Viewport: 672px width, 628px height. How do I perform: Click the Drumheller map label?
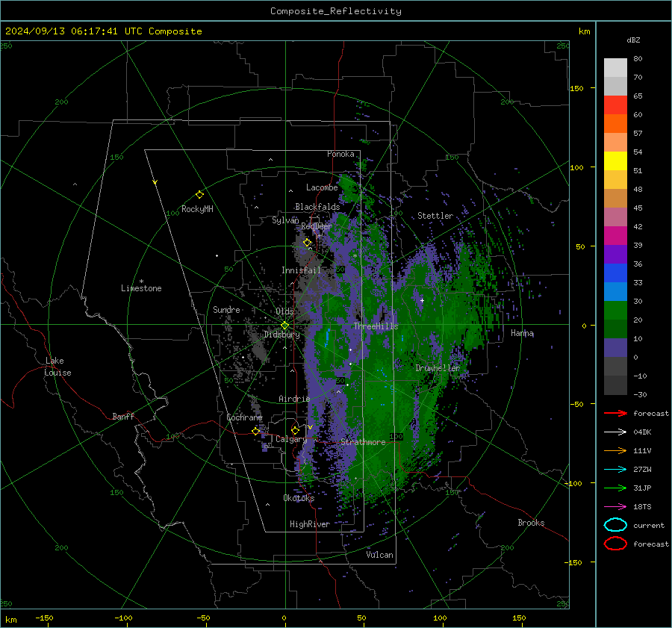tap(438, 368)
